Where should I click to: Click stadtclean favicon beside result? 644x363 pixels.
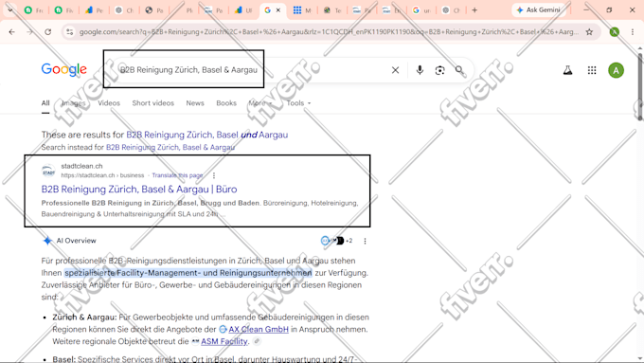coord(48,171)
